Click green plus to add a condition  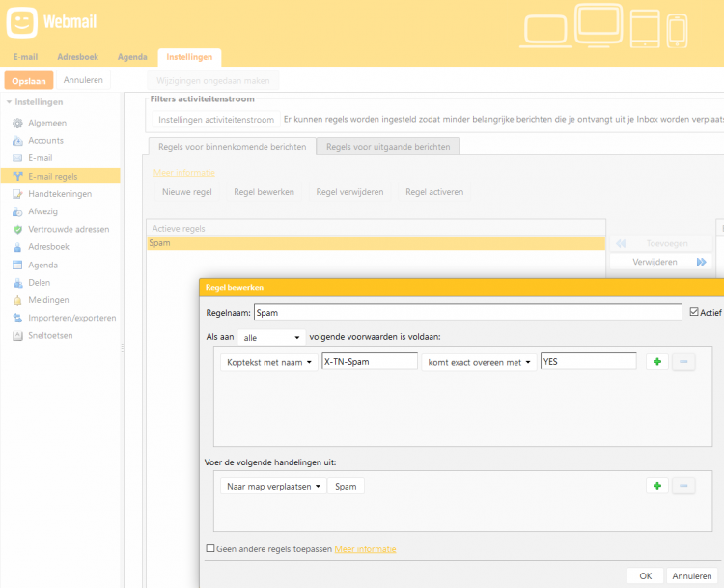657,361
